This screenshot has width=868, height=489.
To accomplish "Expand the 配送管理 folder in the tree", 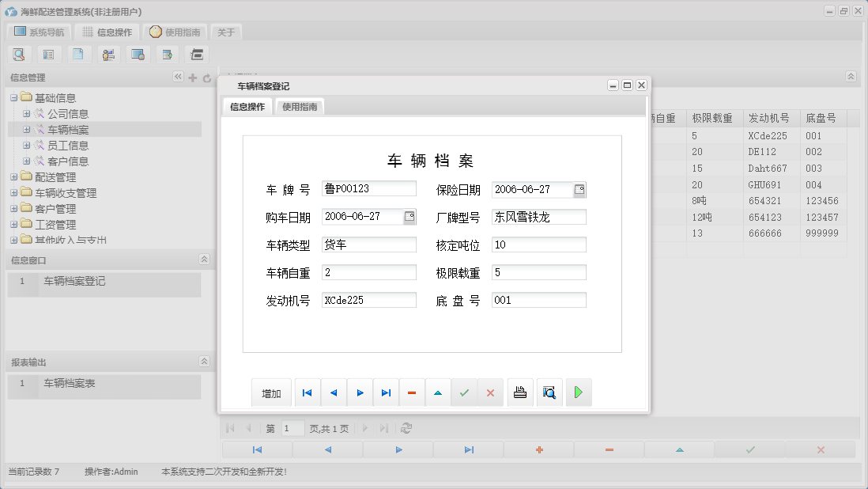I will click(x=14, y=176).
